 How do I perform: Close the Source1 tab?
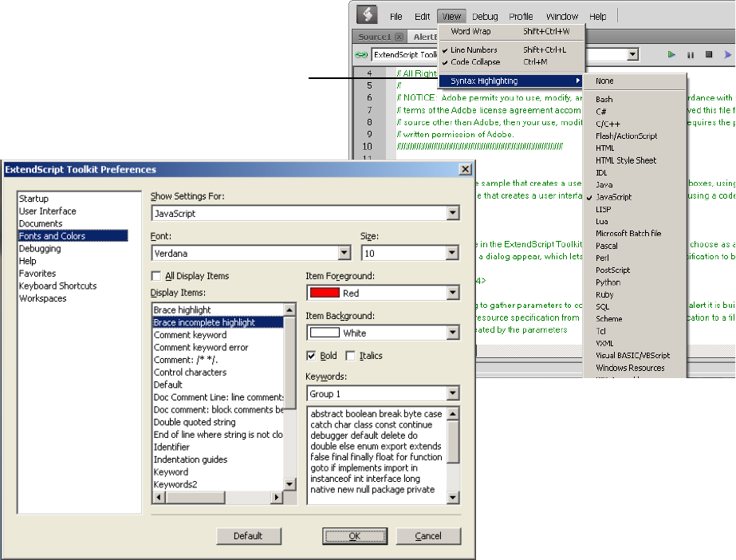point(399,37)
